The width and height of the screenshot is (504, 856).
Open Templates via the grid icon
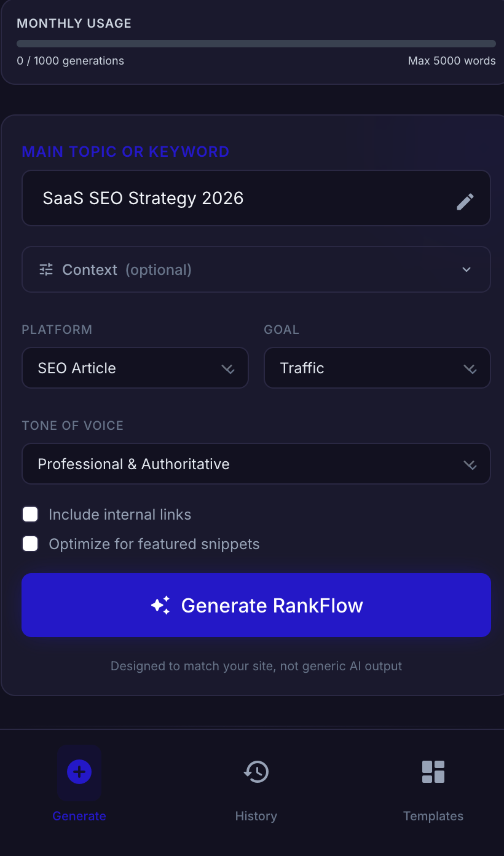coord(433,772)
